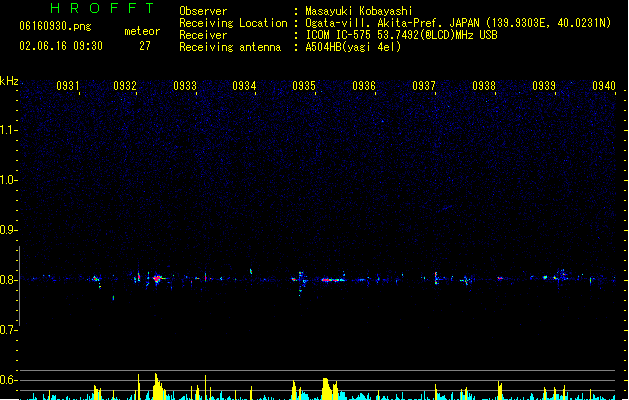Click the 1.0 kHz axis label
This screenshot has width=629, height=400.
click(8, 180)
